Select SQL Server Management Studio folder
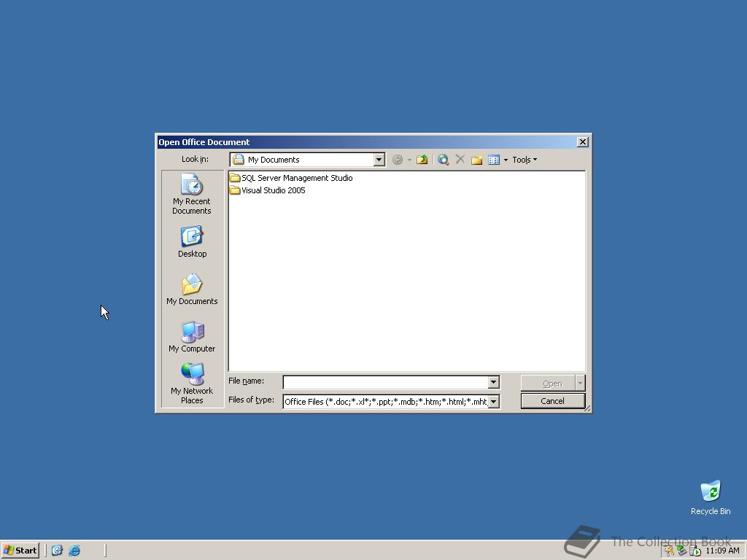 pos(291,178)
